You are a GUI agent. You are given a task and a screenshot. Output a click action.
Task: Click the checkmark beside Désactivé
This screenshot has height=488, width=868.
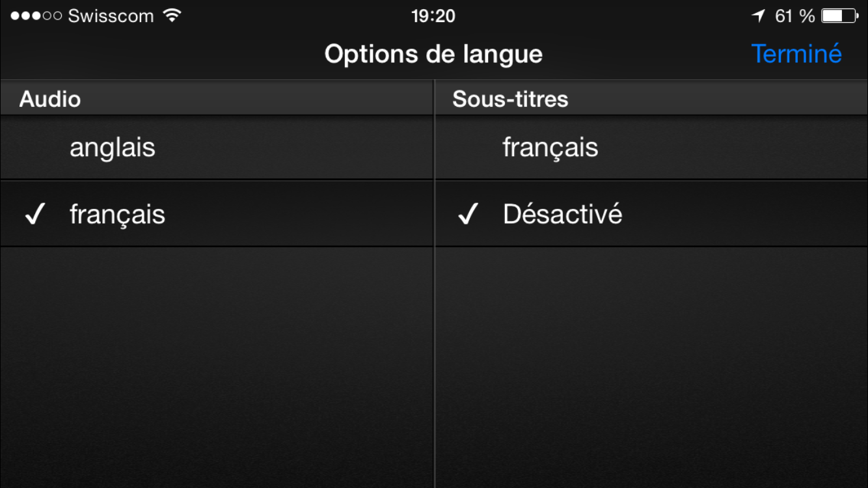tap(468, 214)
